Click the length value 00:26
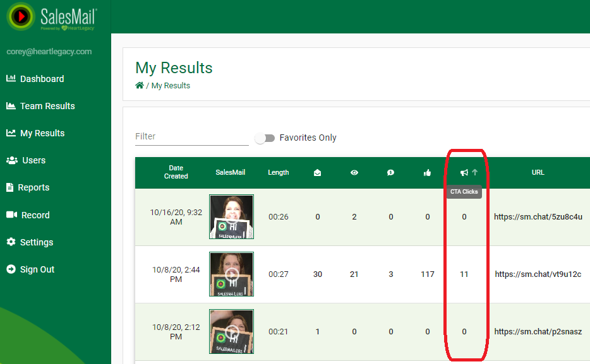590x364 pixels. point(279,217)
